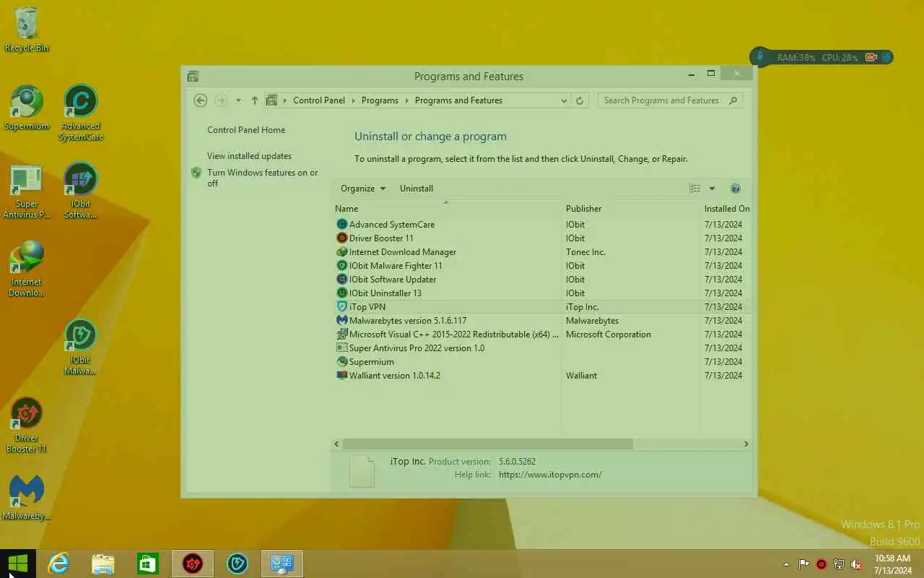Select IObit Software Updater entry
This screenshot has height=578, width=924.
pyautogui.click(x=541, y=280)
